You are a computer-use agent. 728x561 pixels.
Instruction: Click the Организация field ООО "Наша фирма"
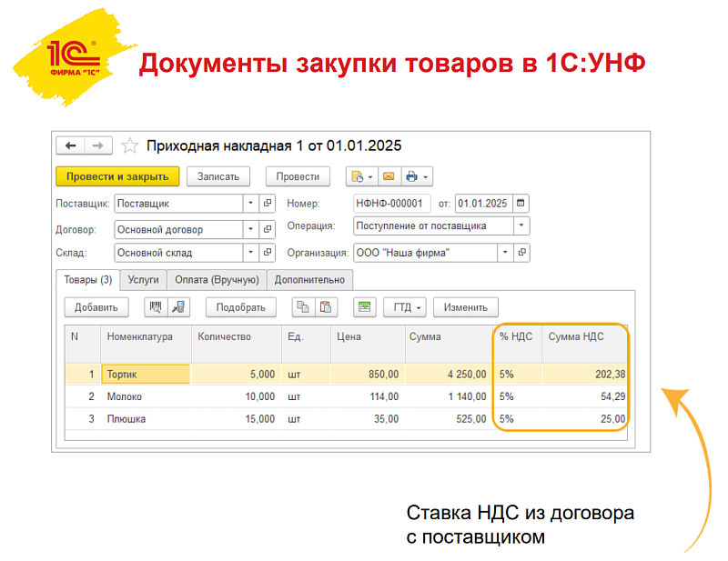pyautogui.click(x=425, y=253)
